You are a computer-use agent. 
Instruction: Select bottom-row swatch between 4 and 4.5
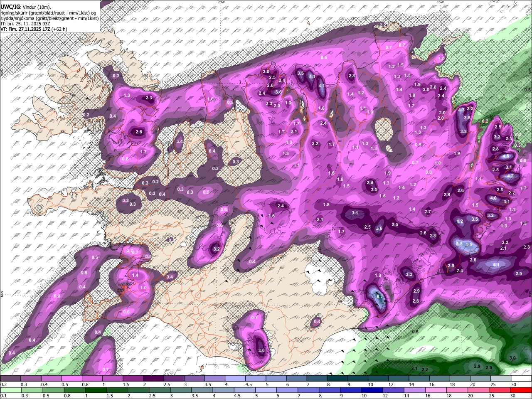pyautogui.click(x=224, y=390)
